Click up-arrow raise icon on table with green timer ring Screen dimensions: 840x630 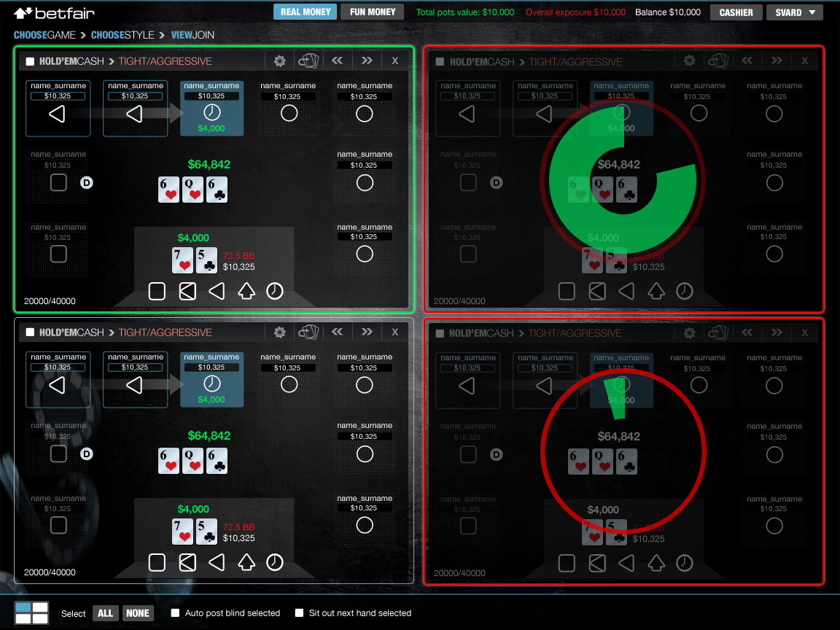656,292
